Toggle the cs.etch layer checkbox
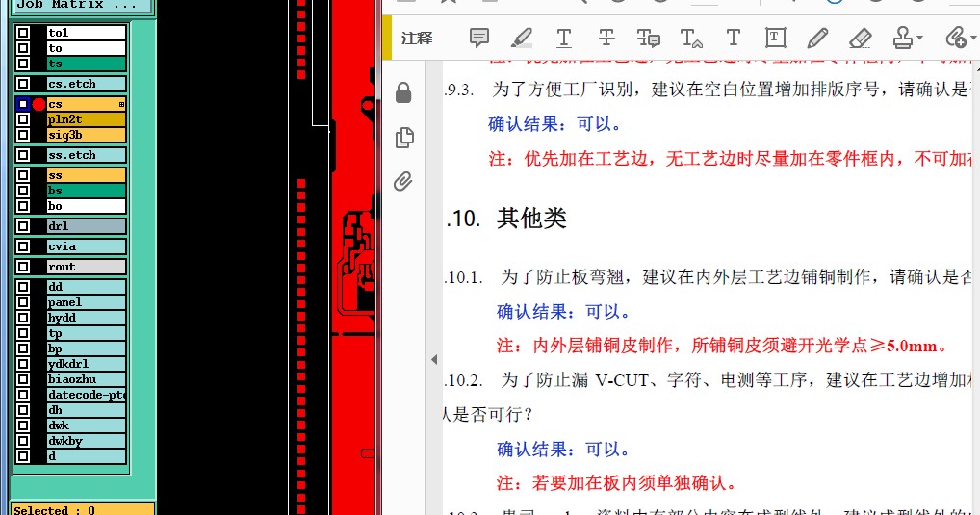 pyautogui.click(x=23, y=84)
